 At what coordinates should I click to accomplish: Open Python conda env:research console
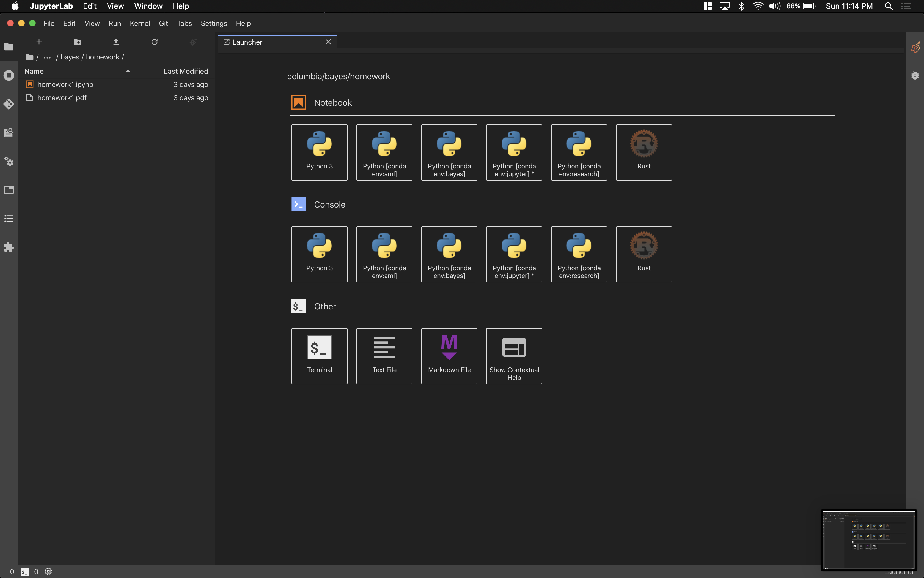579,254
